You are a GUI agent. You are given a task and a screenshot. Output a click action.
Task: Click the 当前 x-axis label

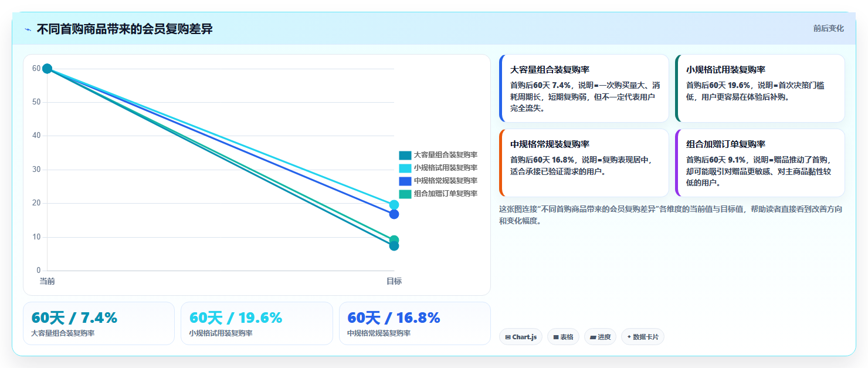coord(48,281)
